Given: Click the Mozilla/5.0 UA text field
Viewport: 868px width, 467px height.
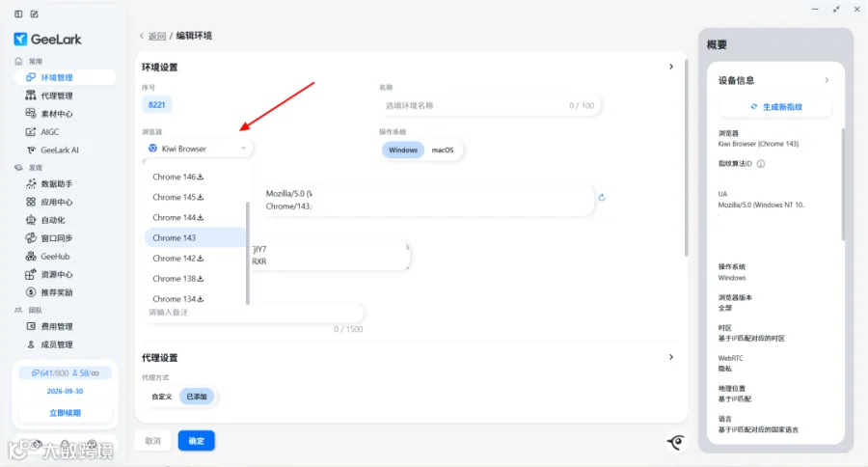Looking at the screenshot, I should [426, 200].
